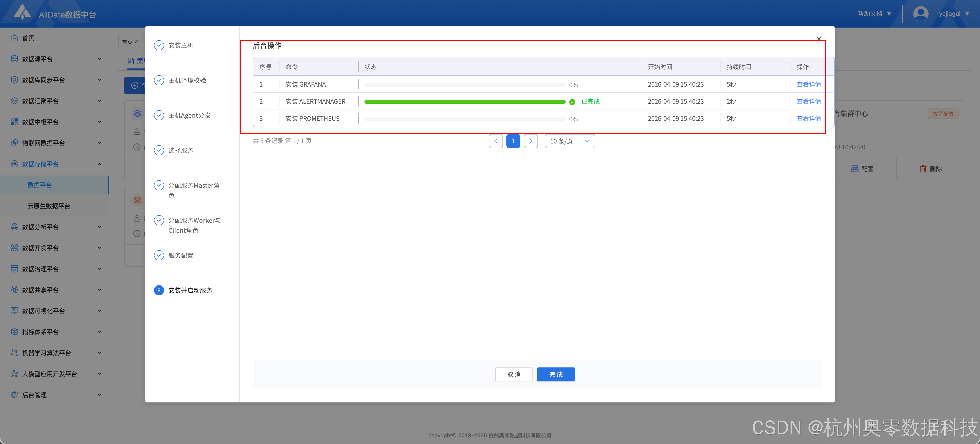The image size is (980, 444).
Task: Click the home icon in the sidebar
Action: click(x=14, y=38)
